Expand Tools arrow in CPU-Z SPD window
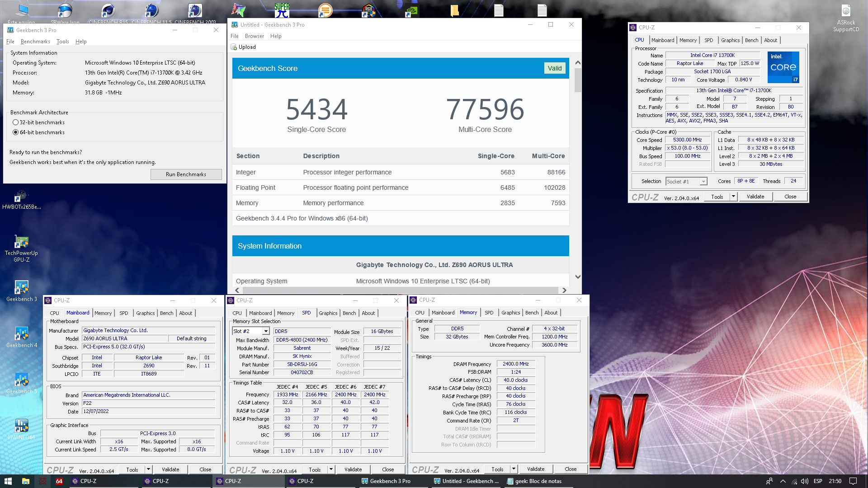 pyautogui.click(x=331, y=469)
